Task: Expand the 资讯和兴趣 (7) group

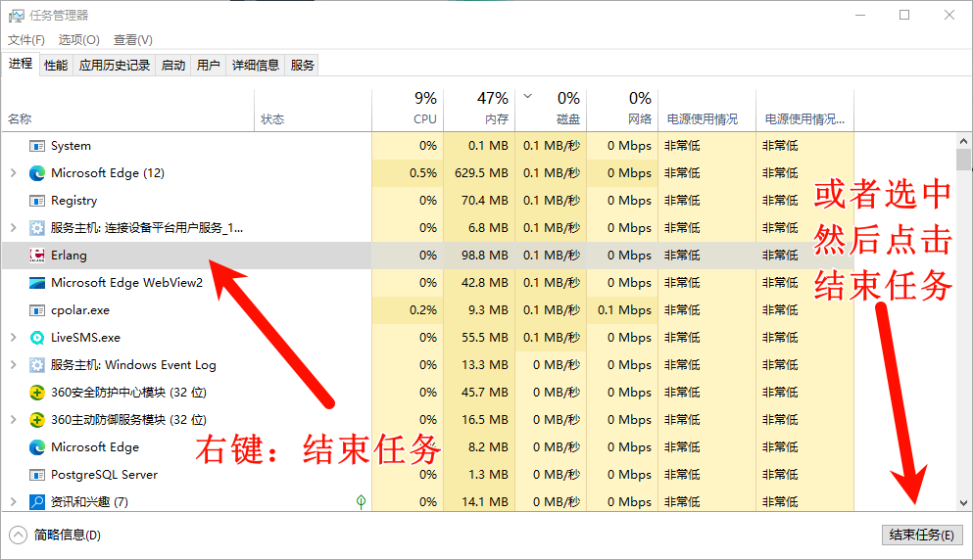Action: 13,501
